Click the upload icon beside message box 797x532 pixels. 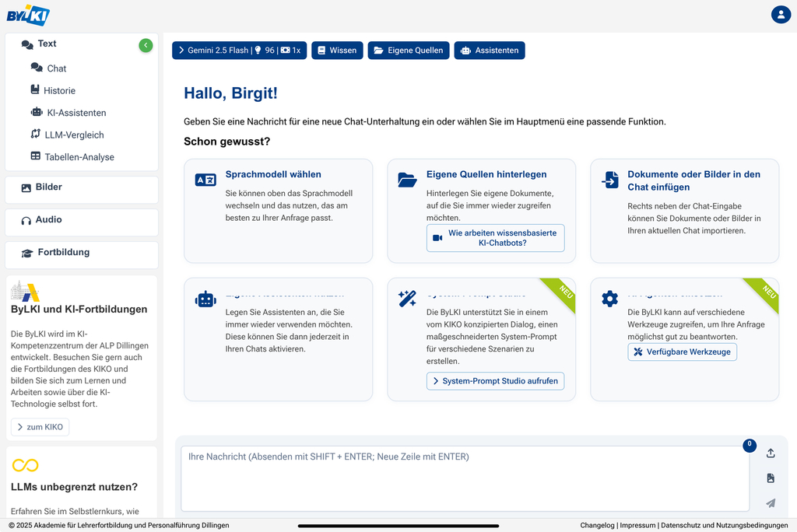click(x=771, y=453)
